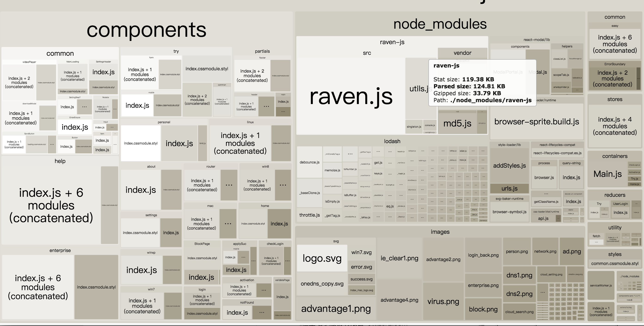Click the debounce.js block in lodash
The image size is (644, 326).
coord(310,162)
